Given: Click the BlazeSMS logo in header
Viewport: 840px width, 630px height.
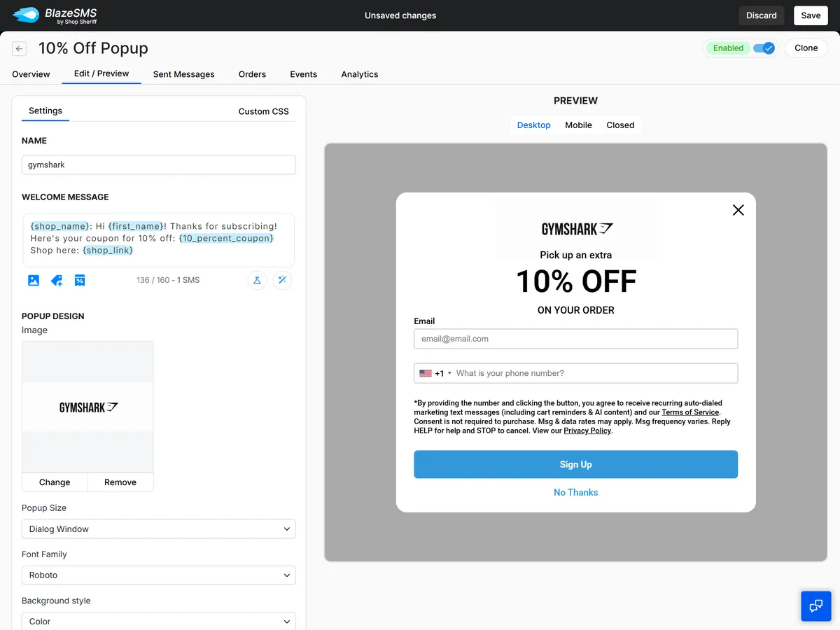Looking at the screenshot, I should (x=55, y=15).
